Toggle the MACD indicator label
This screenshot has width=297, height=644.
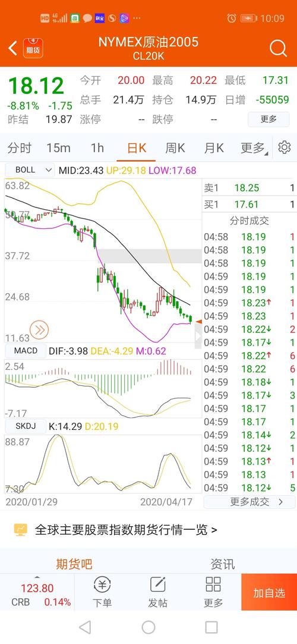click(26, 350)
